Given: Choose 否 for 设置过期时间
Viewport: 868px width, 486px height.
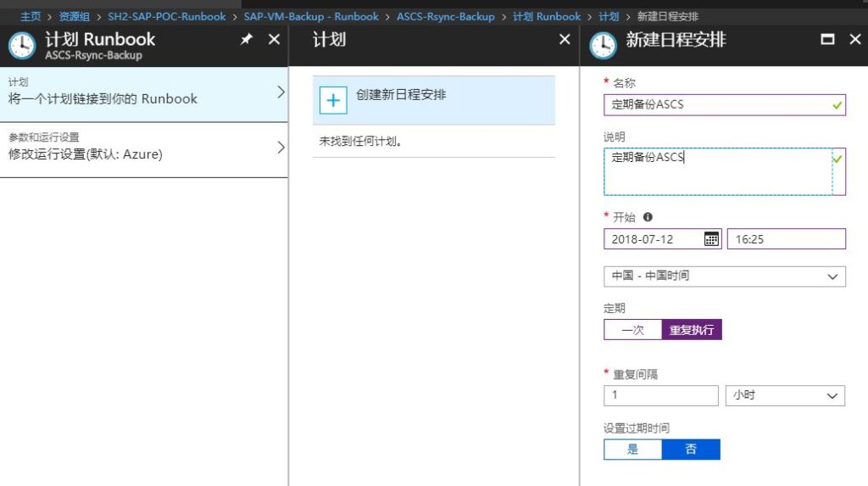Looking at the screenshot, I should point(691,450).
